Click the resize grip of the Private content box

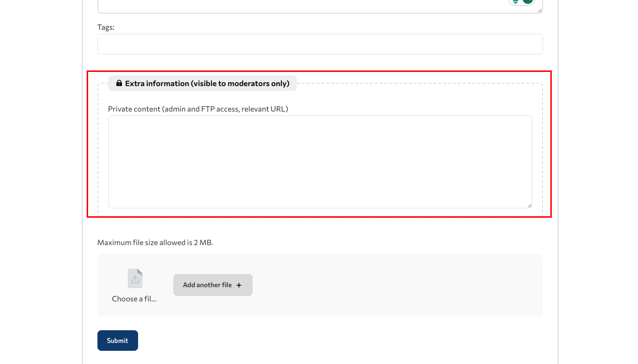529,205
